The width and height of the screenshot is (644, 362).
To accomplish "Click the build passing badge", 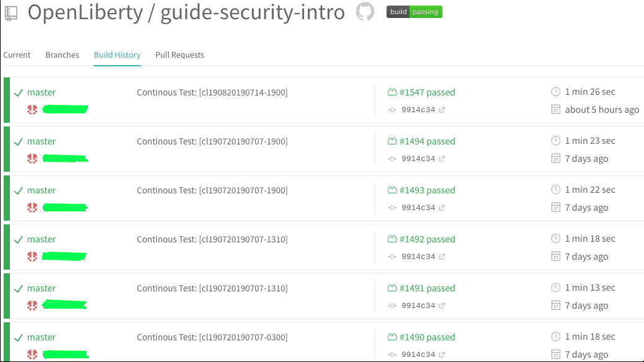I will [414, 11].
